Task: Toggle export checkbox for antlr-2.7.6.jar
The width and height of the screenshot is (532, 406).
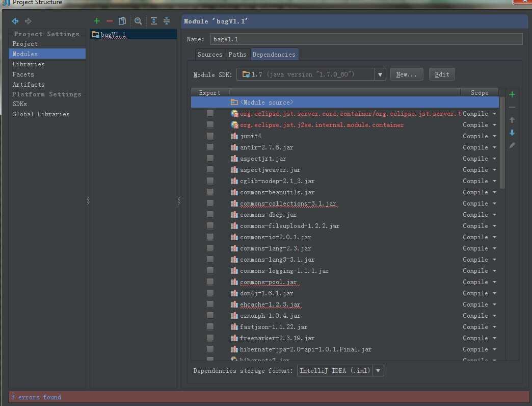Action: 210,147
